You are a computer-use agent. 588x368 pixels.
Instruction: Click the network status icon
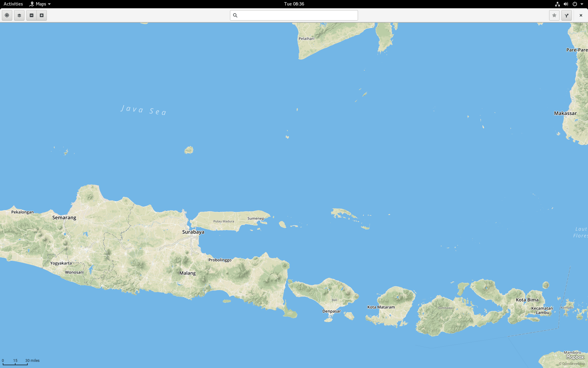pyautogui.click(x=557, y=4)
